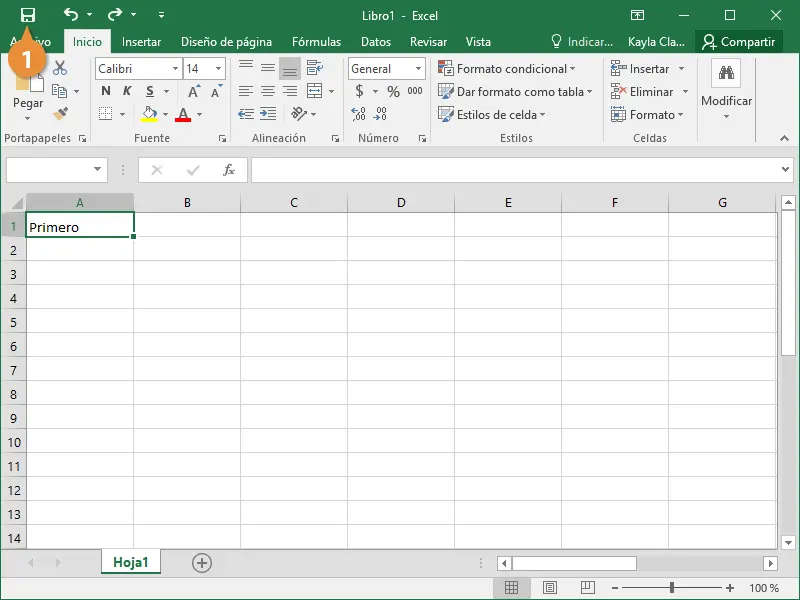Open the Fórmulas ribbon tab
800x600 pixels.
[316, 42]
